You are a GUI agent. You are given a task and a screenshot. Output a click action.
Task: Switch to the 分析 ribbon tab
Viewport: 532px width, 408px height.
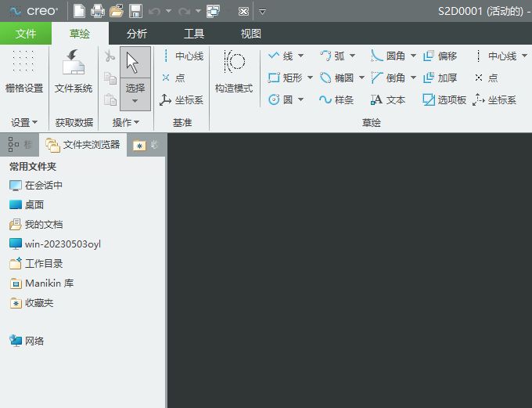point(137,34)
